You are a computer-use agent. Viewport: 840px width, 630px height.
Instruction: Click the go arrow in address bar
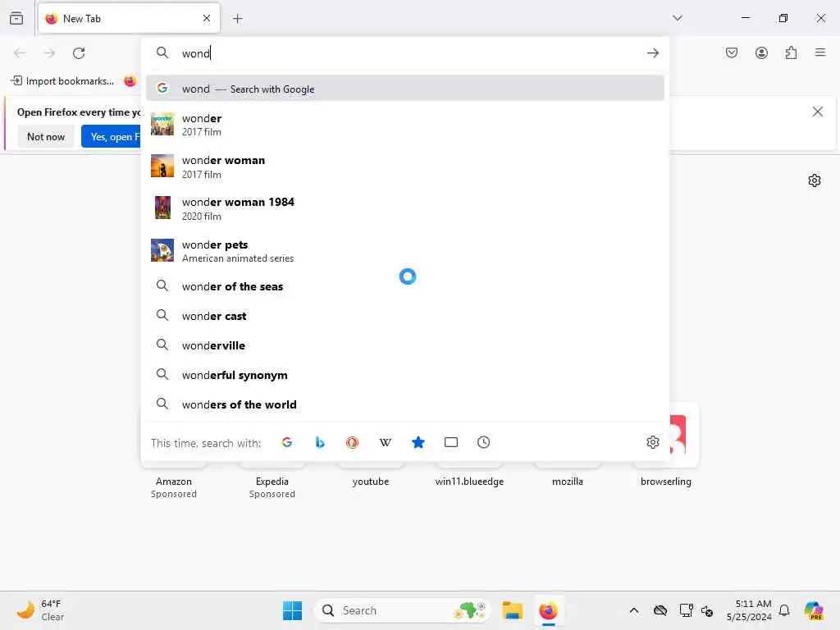point(652,53)
